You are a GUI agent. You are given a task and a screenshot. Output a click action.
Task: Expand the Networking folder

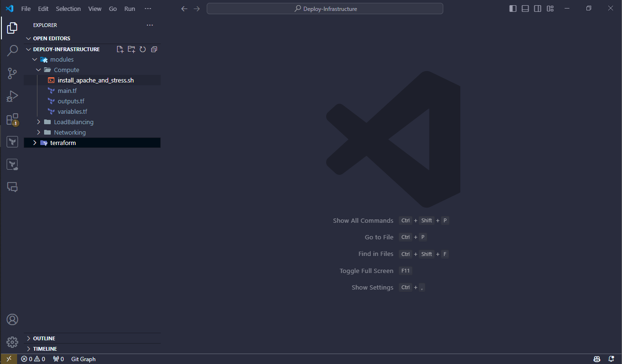92,133
